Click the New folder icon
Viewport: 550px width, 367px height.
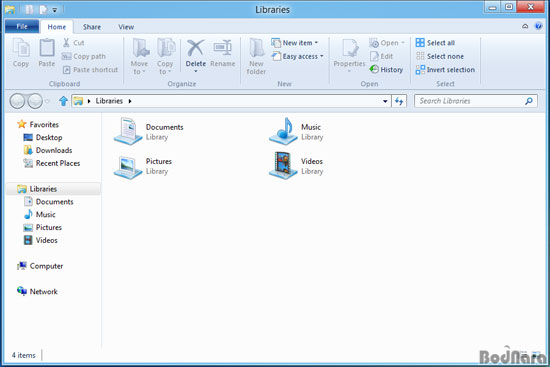click(256, 48)
